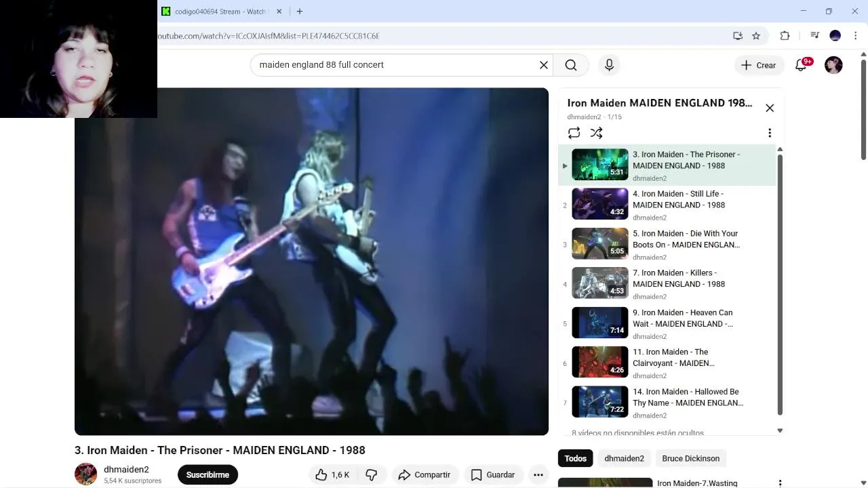Toggle playlist loop
868x488 pixels.
pyautogui.click(x=574, y=133)
